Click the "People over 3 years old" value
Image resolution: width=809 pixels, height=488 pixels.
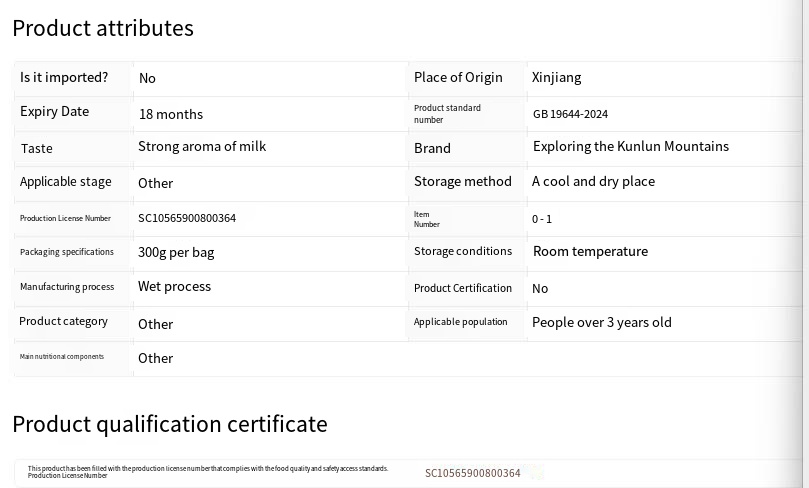point(601,322)
